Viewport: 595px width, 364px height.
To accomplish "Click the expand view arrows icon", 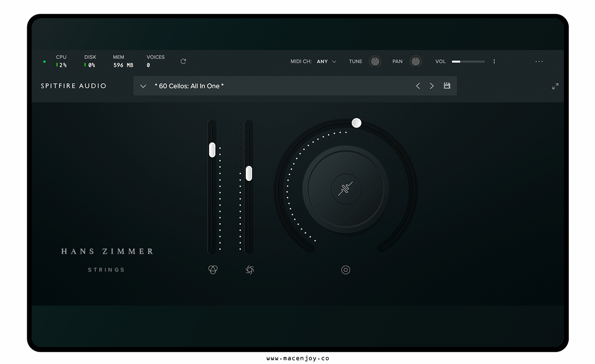I will pyautogui.click(x=555, y=86).
